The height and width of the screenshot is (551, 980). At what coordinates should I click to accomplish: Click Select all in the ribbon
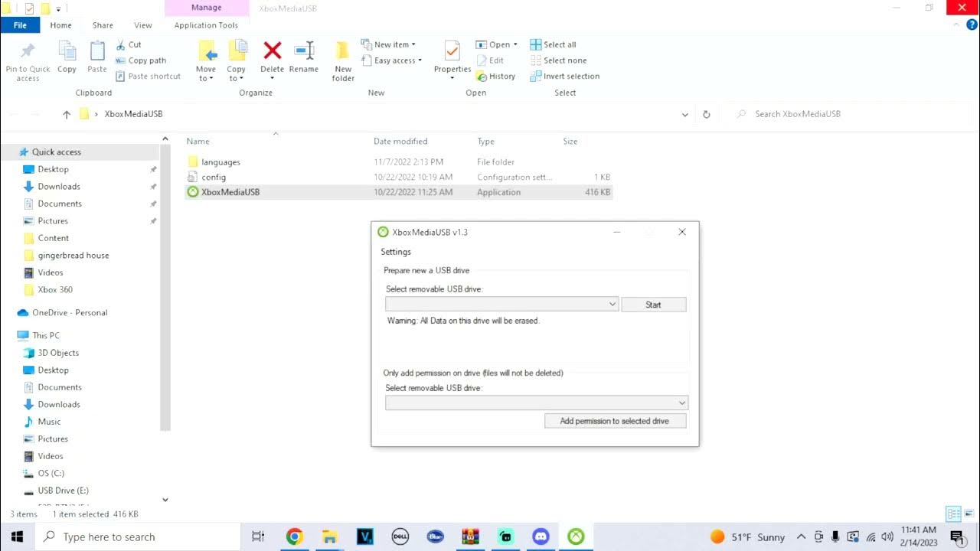553,44
